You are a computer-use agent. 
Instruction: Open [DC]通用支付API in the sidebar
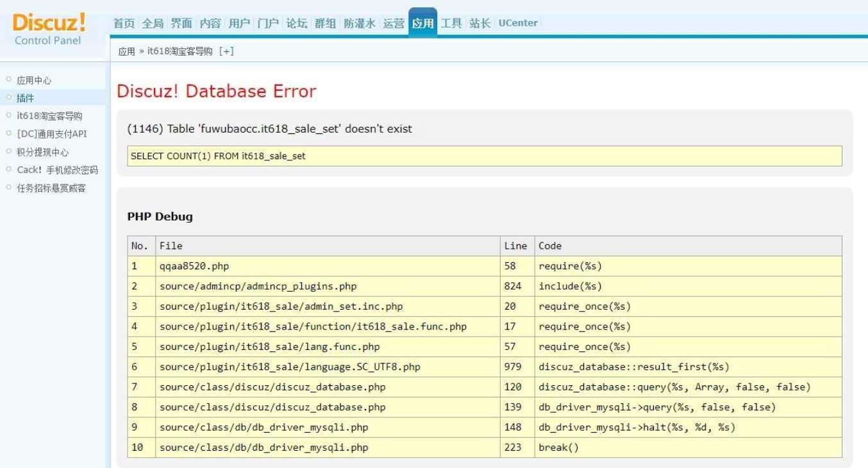tap(52, 134)
